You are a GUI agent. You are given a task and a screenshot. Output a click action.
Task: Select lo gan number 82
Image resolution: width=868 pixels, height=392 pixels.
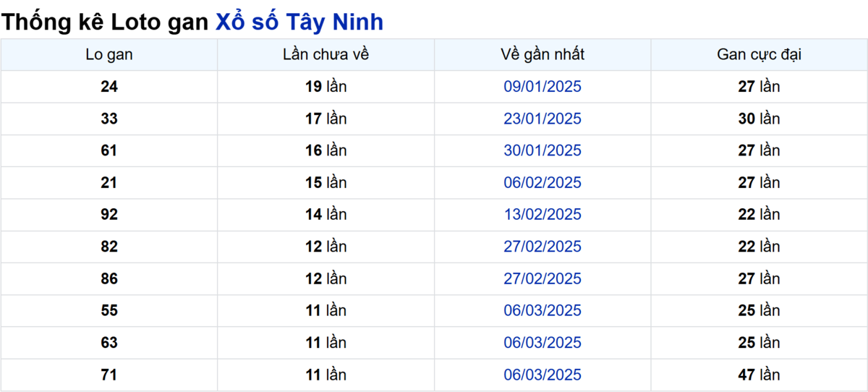pyautogui.click(x=109, y=247)
